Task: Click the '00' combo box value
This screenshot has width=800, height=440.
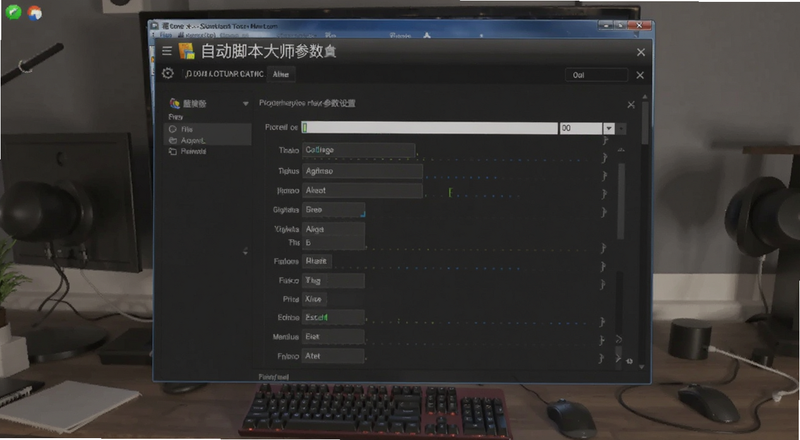Action: [x=581, y=128]
